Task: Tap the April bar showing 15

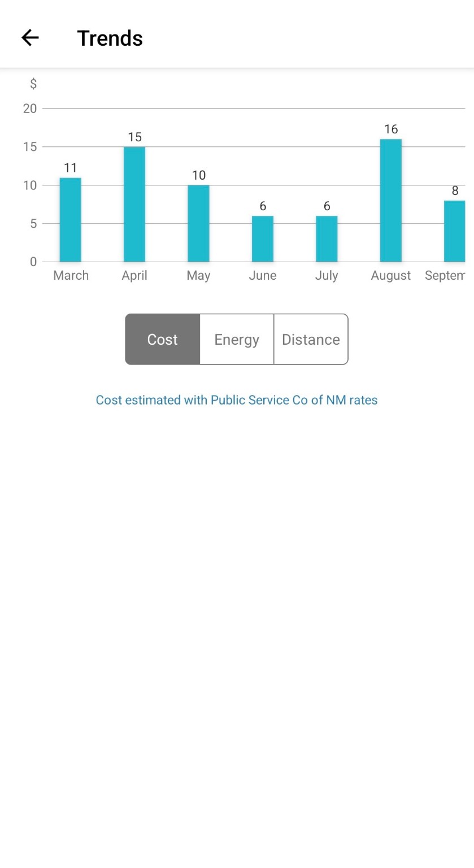Action: pos(134,205)
